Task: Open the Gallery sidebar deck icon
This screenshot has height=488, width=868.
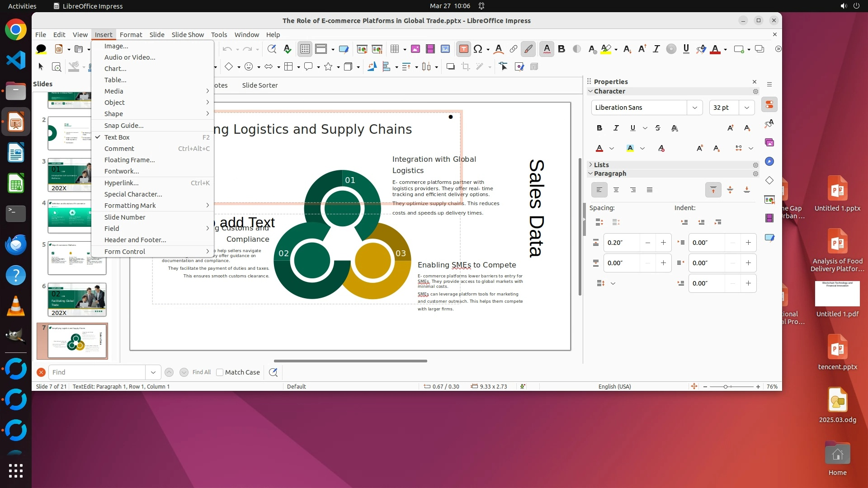Action: [x=769, y=143]
